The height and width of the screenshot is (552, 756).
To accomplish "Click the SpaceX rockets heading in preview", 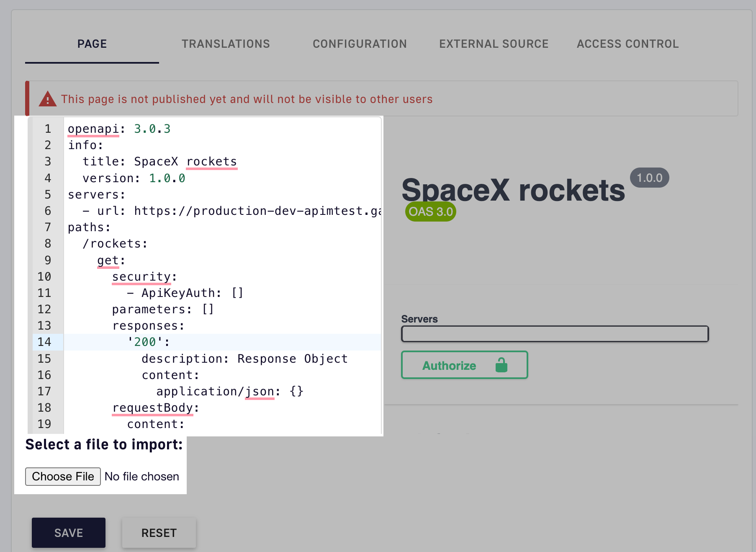I will point(513,191).
